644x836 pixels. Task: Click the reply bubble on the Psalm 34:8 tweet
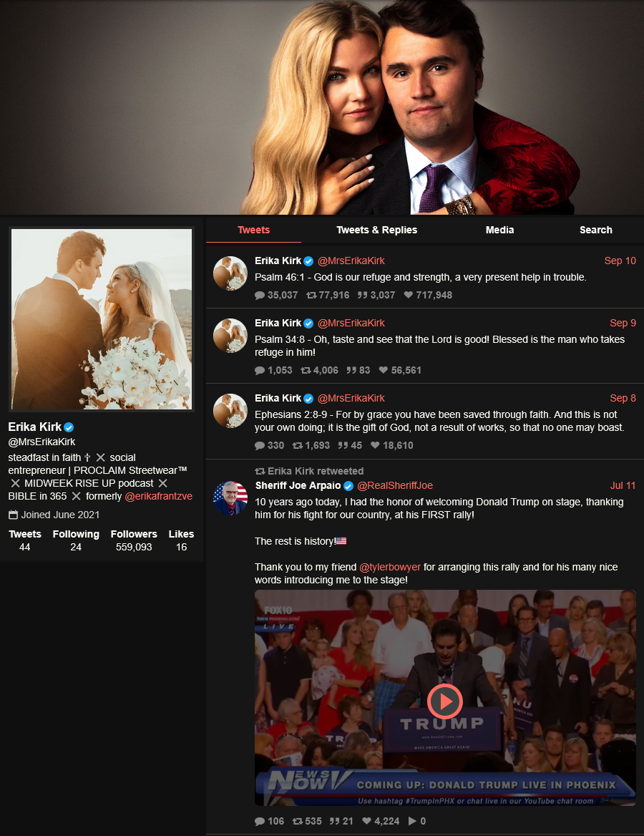click(260, 370)
